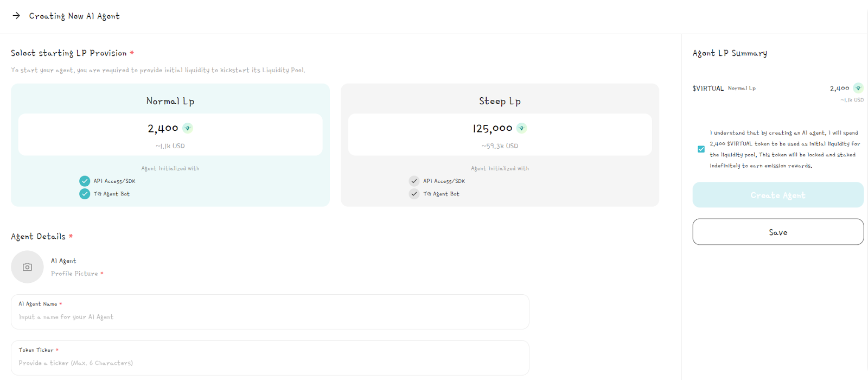This screenshot has height=380, width=868.
Task: Toggle the liquidity understanding checkbox
Action: point(701,149)
